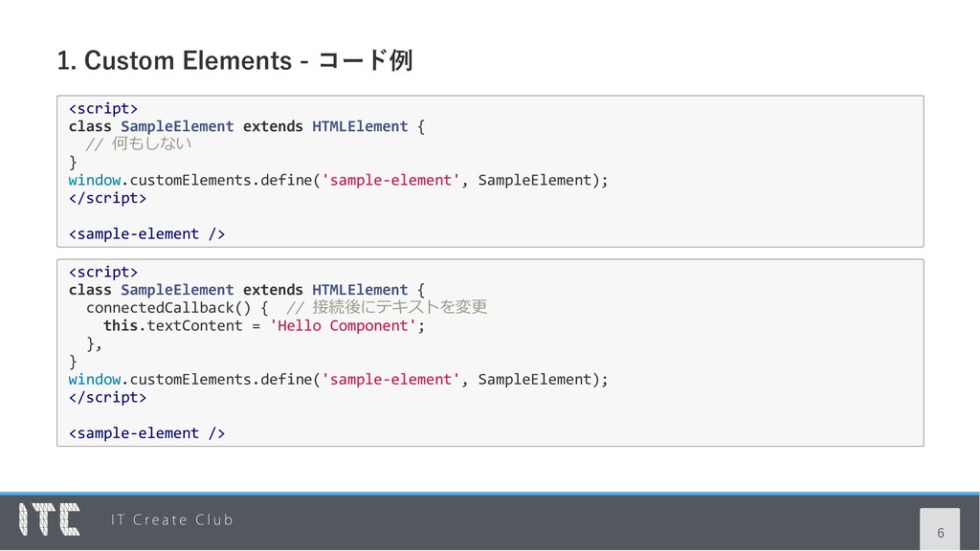Click the "IT Create Club" footer text
Viewport: 980px width, 551px height.
tap(172, 519)
